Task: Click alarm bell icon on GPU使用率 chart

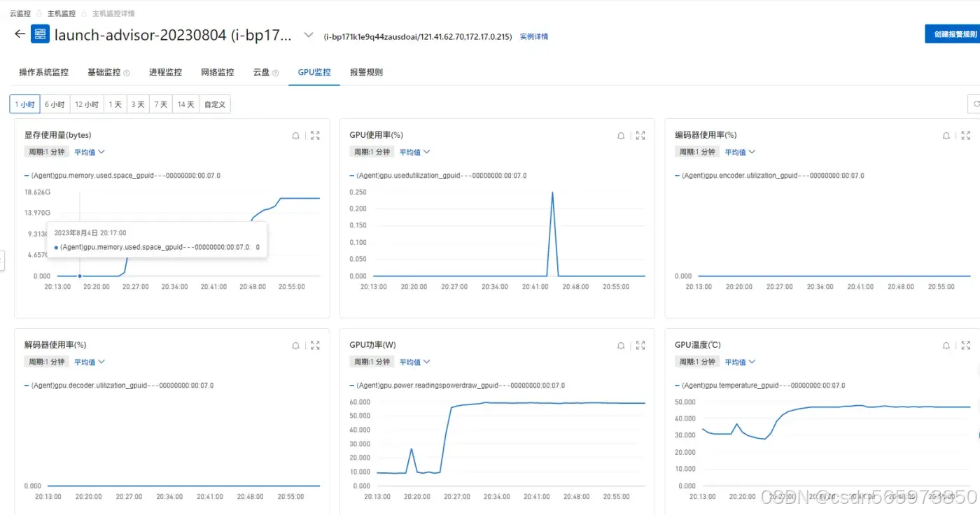Action: tap(621, 136)
